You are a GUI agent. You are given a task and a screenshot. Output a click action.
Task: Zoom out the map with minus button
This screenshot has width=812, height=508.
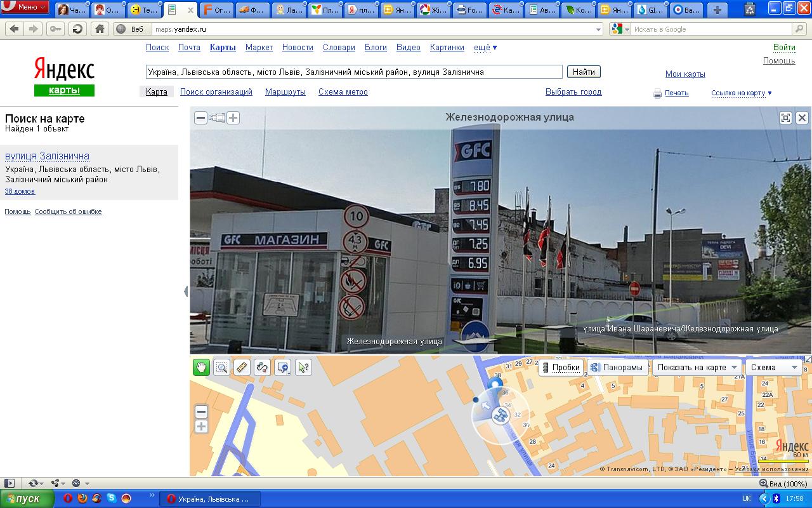(x=201, y=411)
